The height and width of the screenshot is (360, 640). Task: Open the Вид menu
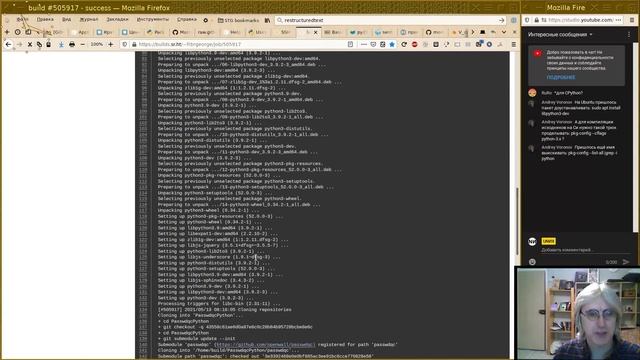tap(67, 19)
